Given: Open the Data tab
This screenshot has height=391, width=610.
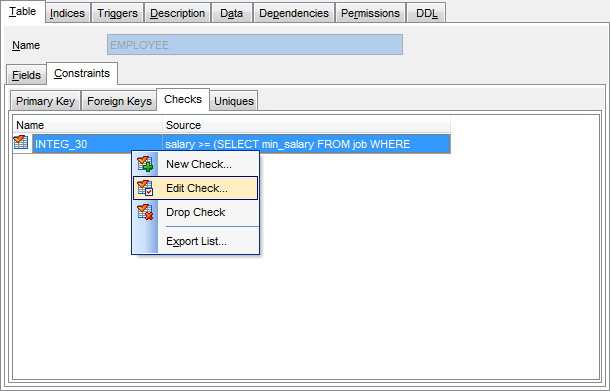Looking at the screenshot, I should [x=231, y=13].
